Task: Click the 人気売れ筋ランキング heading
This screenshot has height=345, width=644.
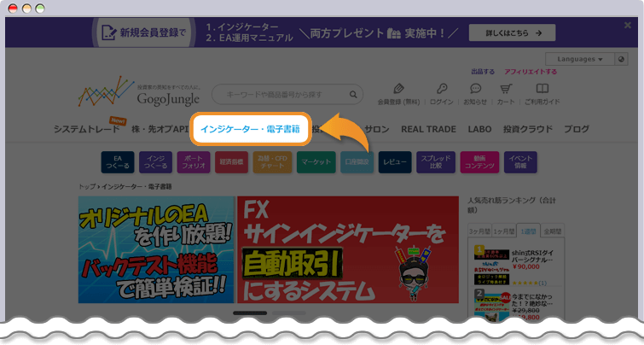Action: [x=512, y=205]
